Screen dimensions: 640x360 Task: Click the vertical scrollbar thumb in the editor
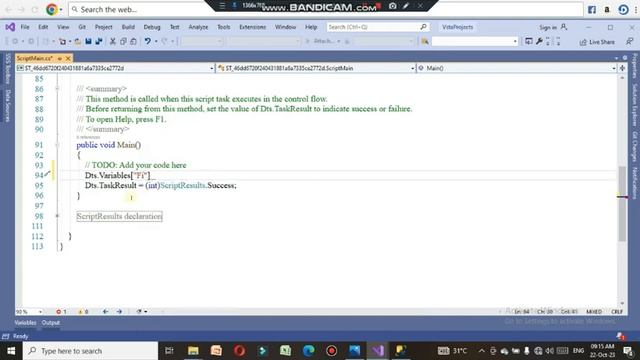[x=622, y=203]
